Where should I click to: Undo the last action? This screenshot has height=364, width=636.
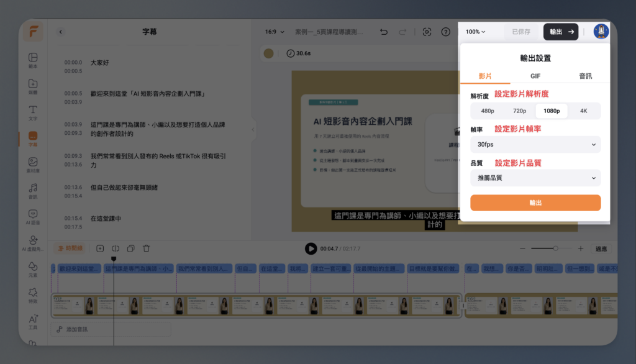pos(384,32)
